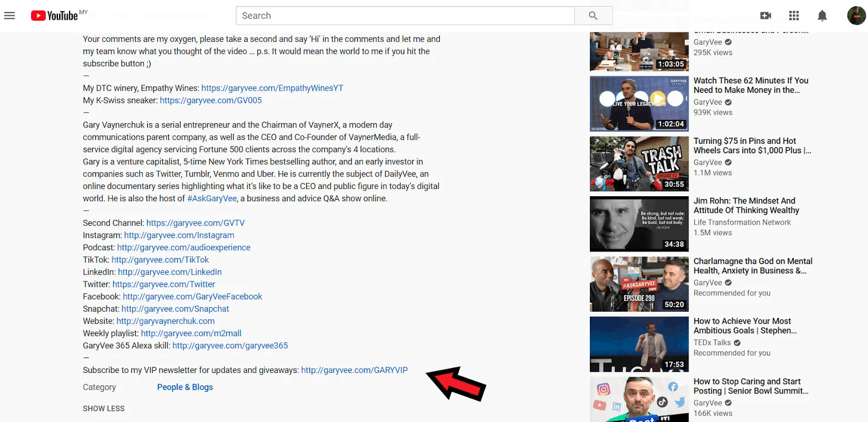Open the hamburger guide menu
Viewport: 868px width, 422px height.
[9, 16]
